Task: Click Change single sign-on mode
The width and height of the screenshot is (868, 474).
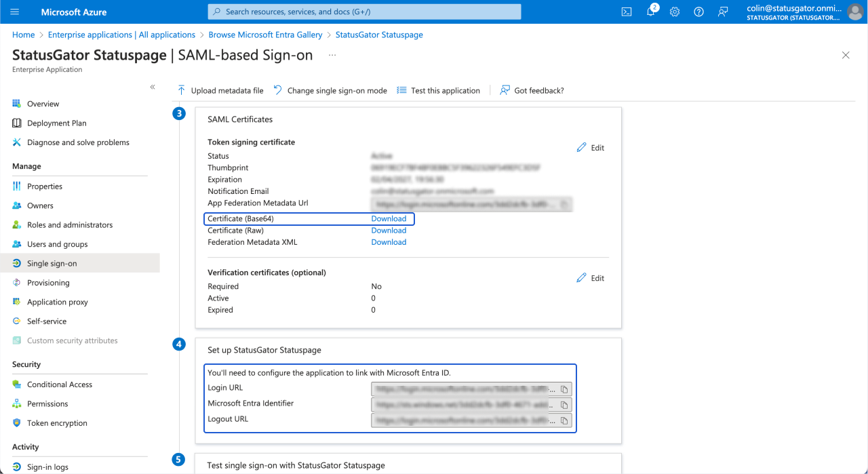Action: (x=330, y=90)
